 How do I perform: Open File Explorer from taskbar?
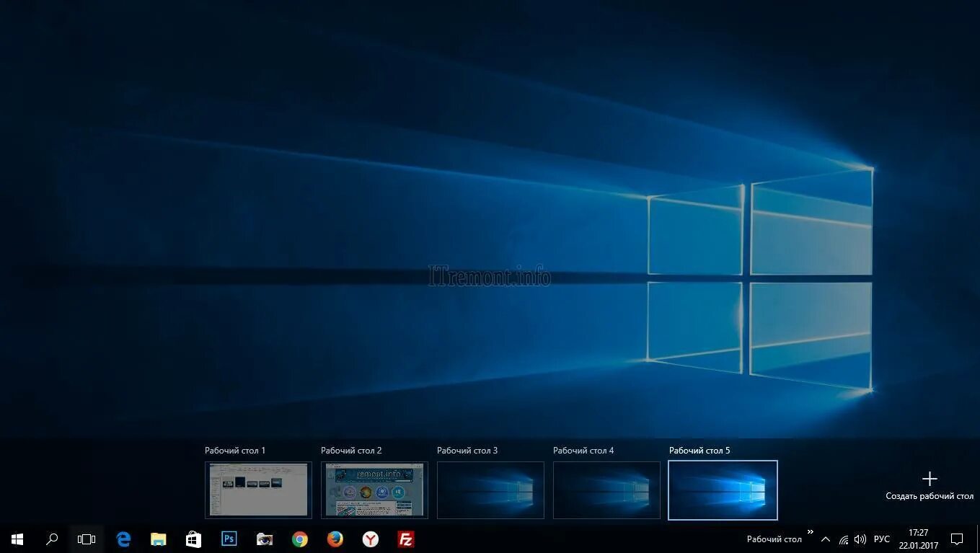(x=159, y=539)
